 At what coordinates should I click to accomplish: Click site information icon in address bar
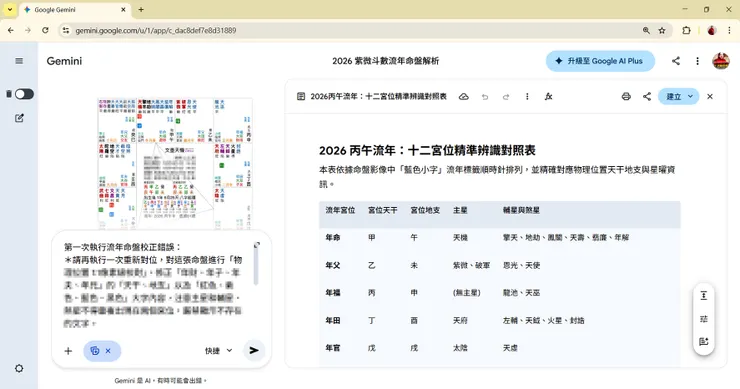pos(66,30)
